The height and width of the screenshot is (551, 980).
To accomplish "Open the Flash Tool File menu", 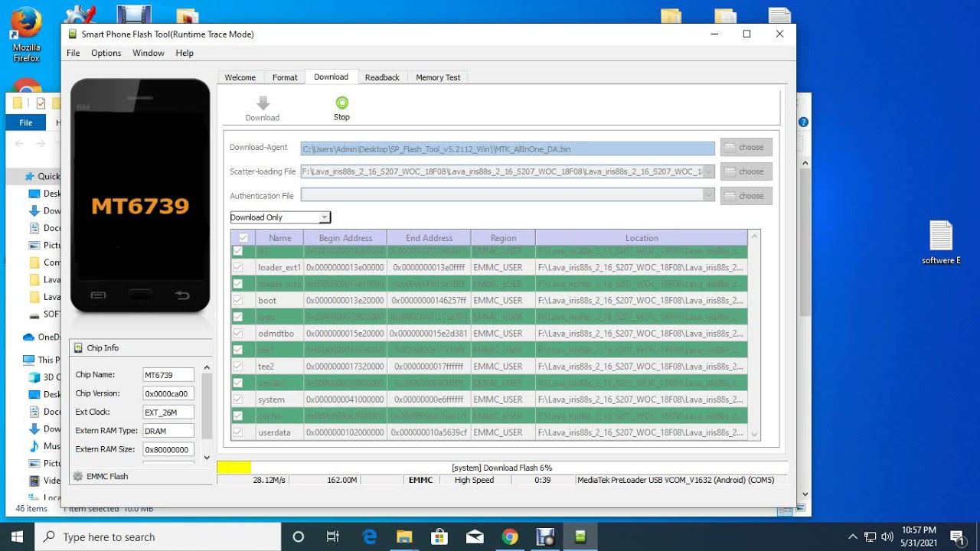I will (x=73, y=53).
